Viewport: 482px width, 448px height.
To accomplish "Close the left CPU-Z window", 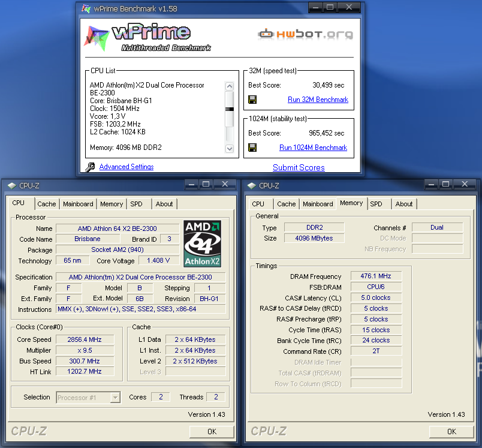I will tap(225, 184).
